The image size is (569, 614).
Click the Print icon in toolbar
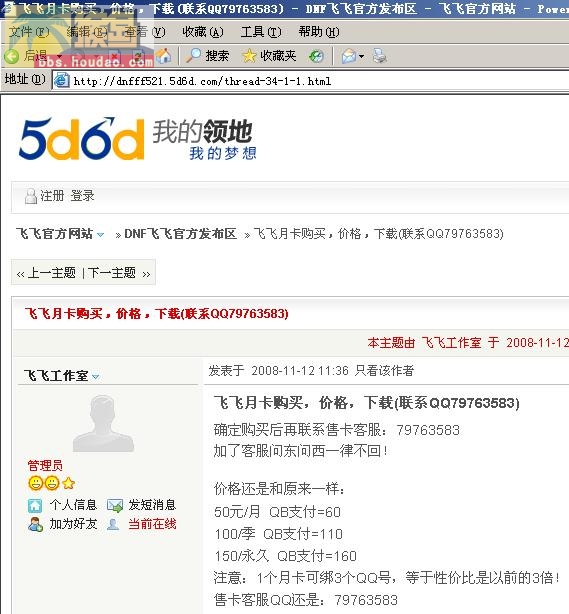point(379,56)
